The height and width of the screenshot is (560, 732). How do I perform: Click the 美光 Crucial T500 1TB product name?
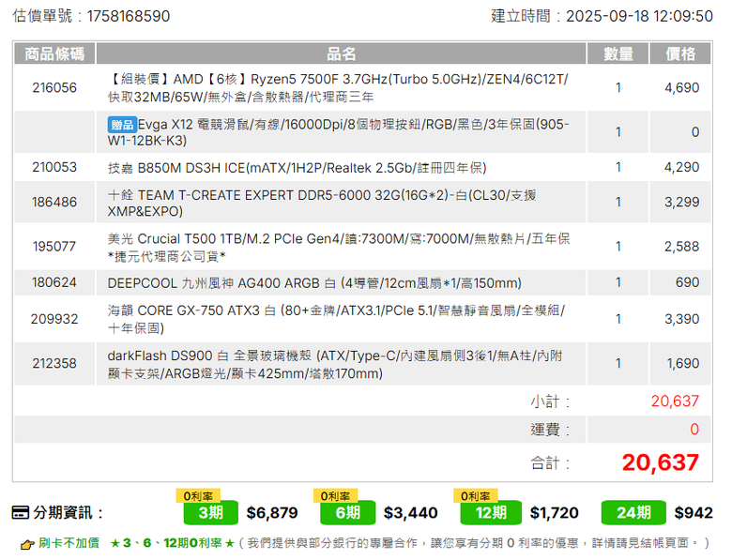(339, 247)
